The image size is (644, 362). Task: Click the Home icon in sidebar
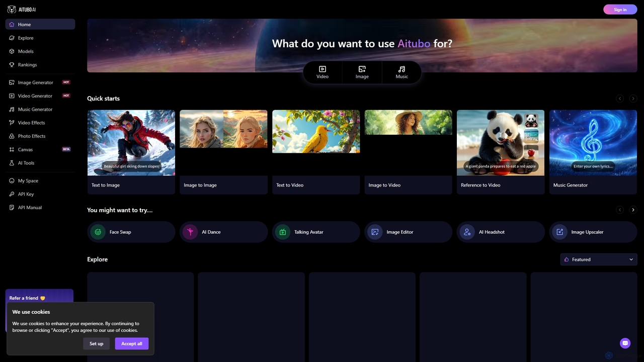12,24
